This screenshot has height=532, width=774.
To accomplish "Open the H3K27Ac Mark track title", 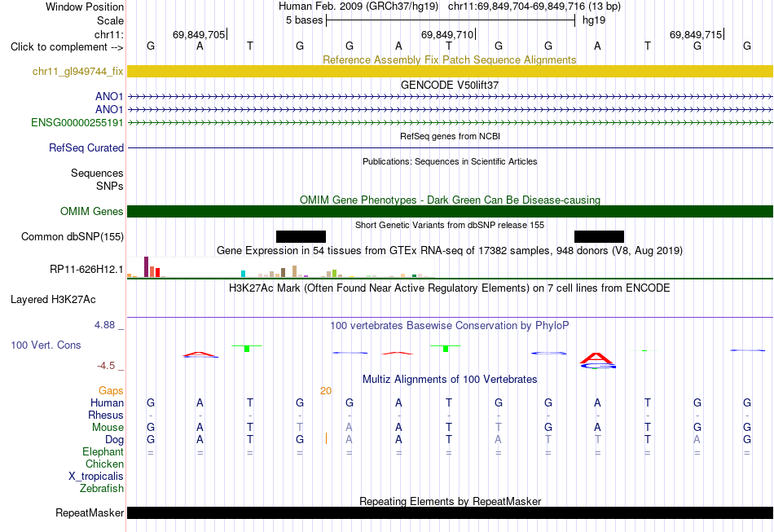I will [x=450, y=288].
